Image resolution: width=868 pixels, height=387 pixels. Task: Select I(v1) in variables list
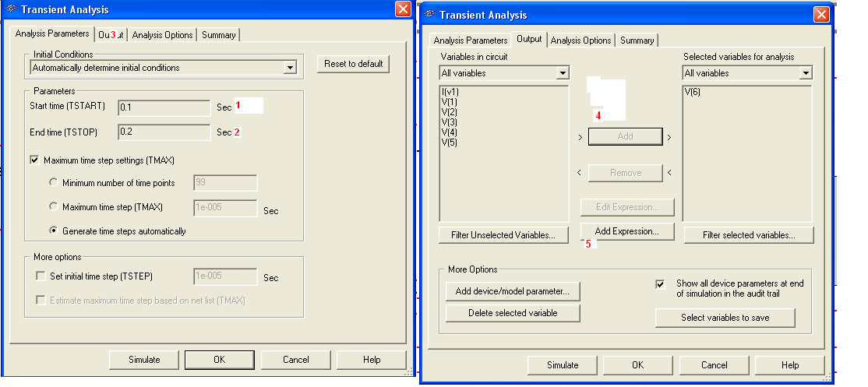point(450,92)
